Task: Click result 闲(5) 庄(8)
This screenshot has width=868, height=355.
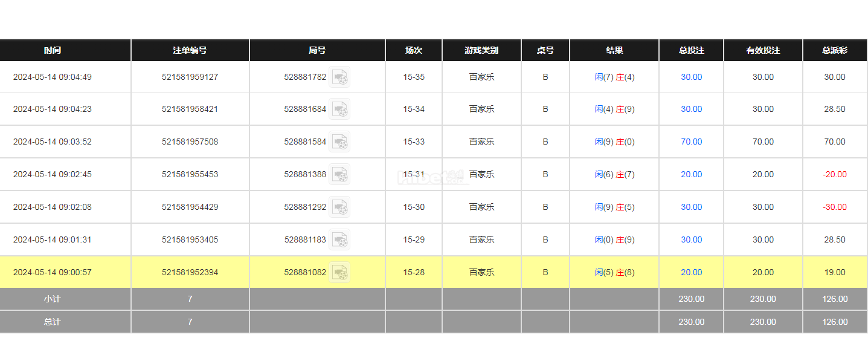Action: pos(614,272)
